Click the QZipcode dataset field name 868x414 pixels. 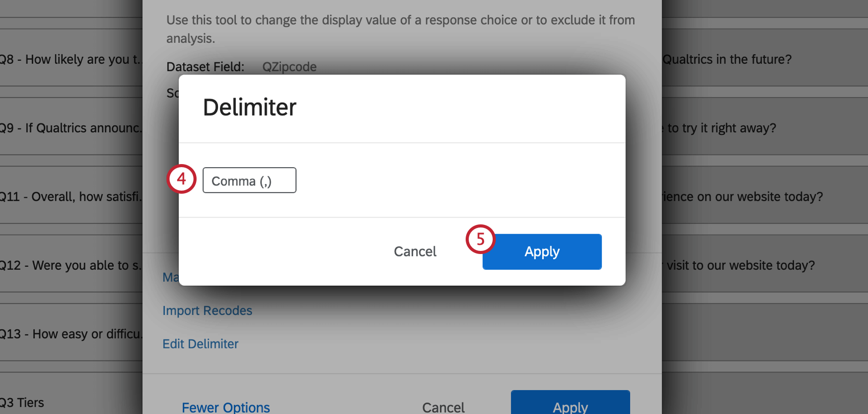click(289, 66)
